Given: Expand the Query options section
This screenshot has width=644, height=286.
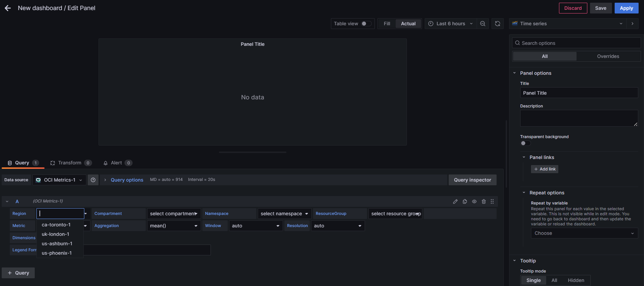Looking at the screenshot, I should pyautogui.click(x=127, y=180).
